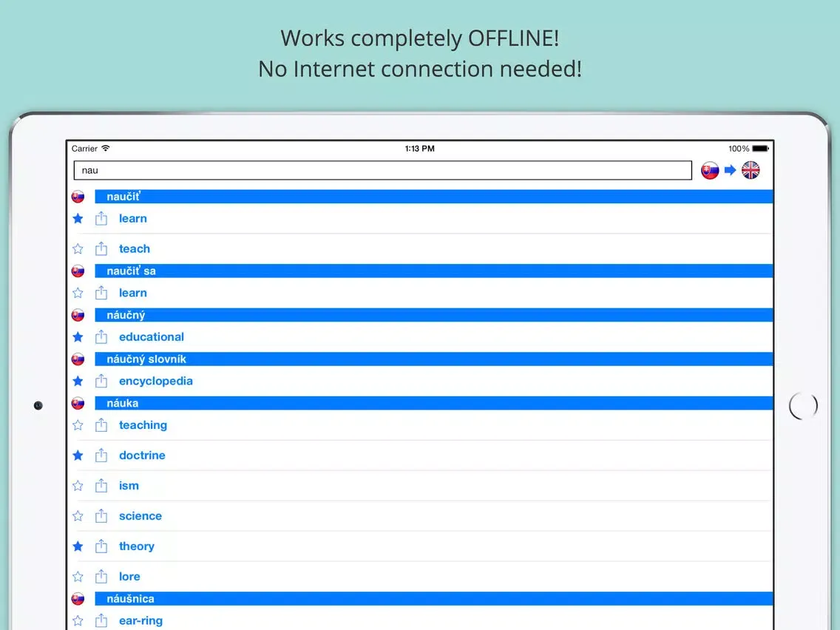Select the 'naučiť' headword bar

[434, 197]
